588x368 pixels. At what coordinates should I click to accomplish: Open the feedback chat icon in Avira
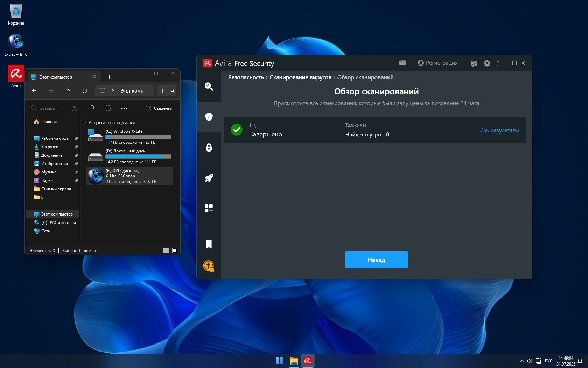(x=474, y=63)
